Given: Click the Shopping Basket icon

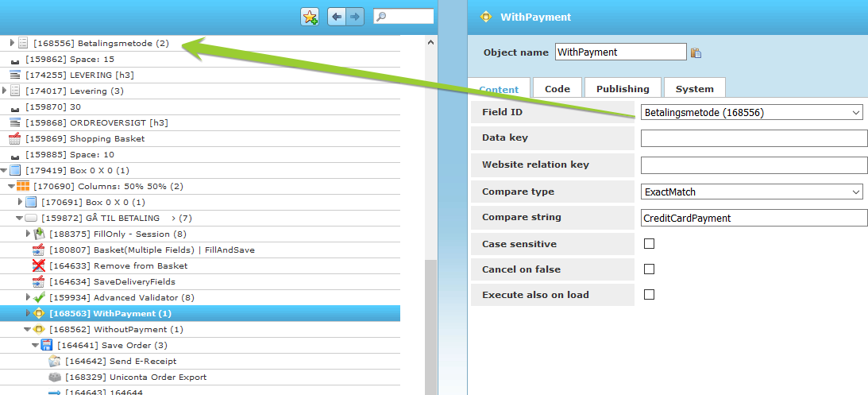Looking at the screenshot, I should point(15,138).
